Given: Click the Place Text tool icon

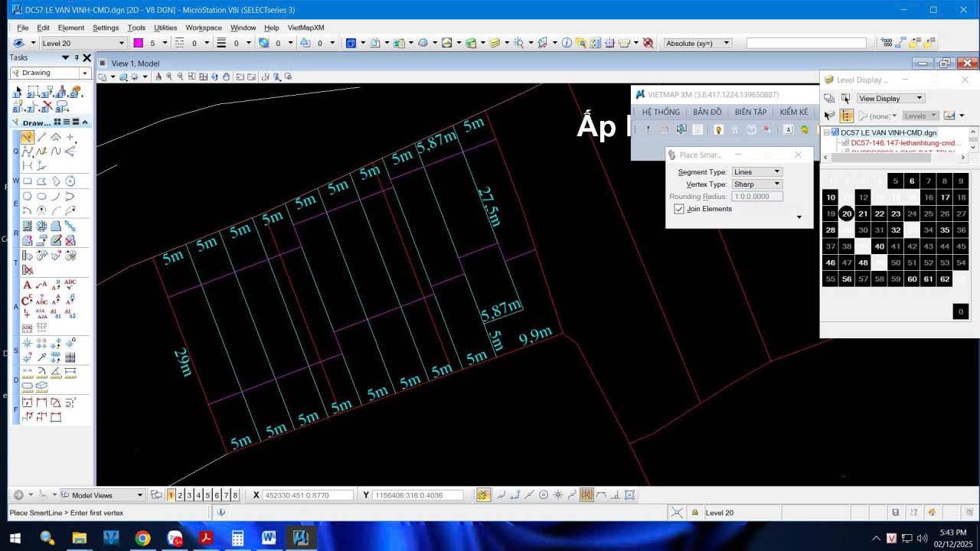Looking at the screenshot, I should (x=28, y=285).
